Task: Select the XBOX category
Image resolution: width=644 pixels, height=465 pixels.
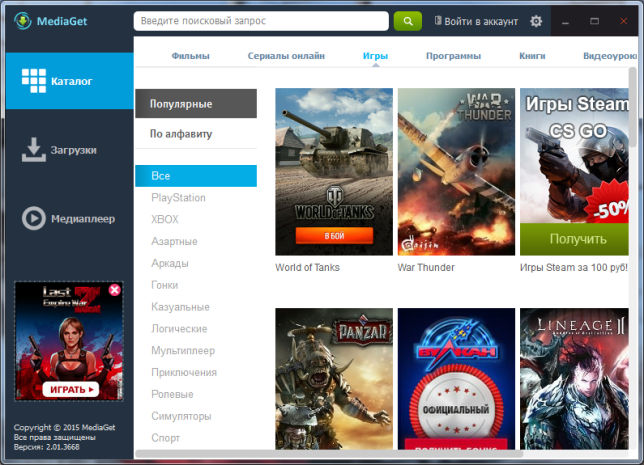Action: coord(165,219)
